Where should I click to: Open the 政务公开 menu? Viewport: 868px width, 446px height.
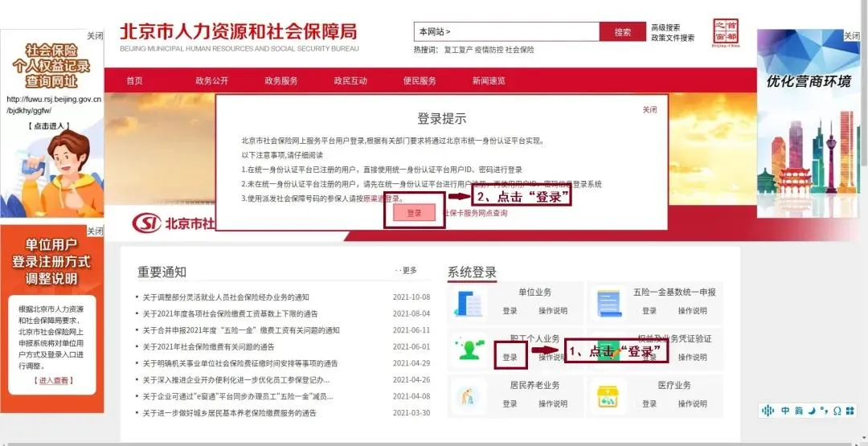tap(212, 81)
